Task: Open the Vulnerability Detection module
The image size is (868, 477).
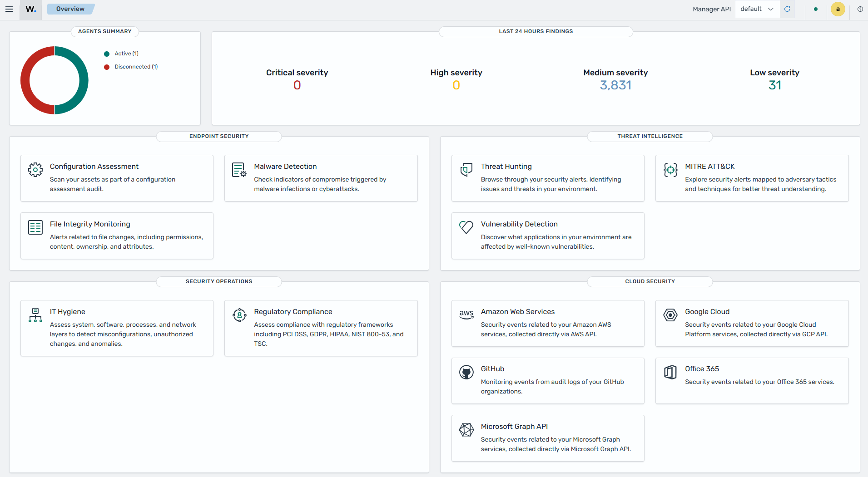Action: click(548, 236)
